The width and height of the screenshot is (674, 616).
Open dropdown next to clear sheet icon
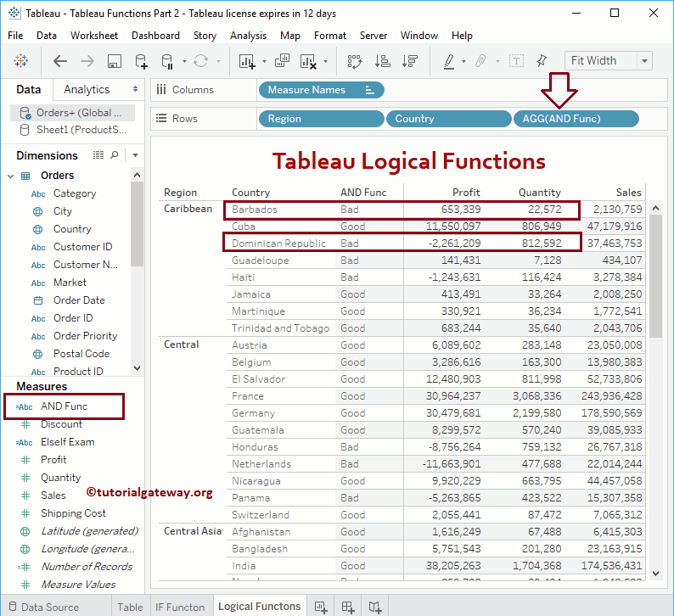point(325,61)
